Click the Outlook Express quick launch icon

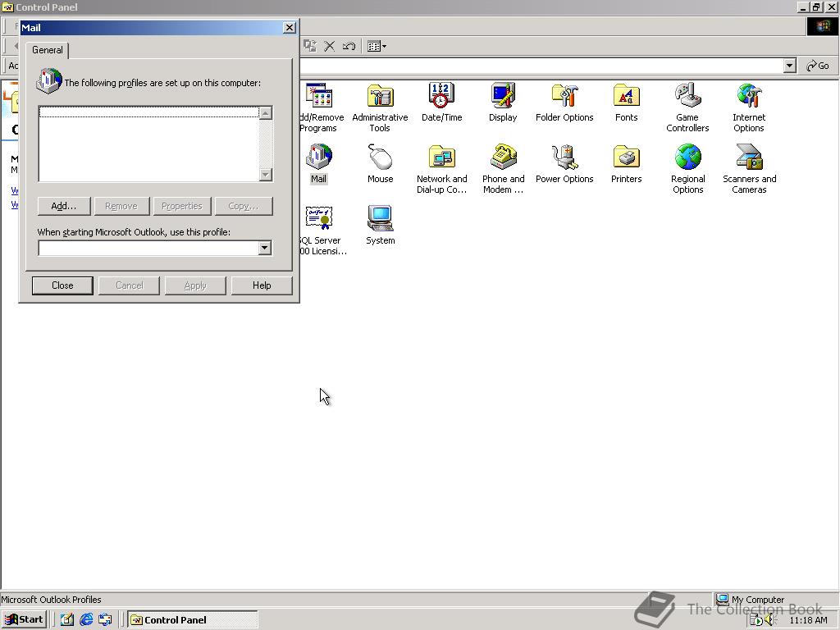click(106, 620)
